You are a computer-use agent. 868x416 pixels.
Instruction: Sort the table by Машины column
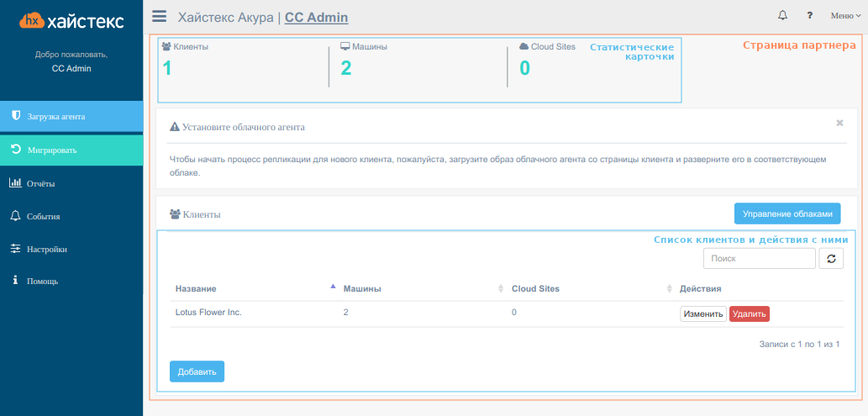(420, 288)
